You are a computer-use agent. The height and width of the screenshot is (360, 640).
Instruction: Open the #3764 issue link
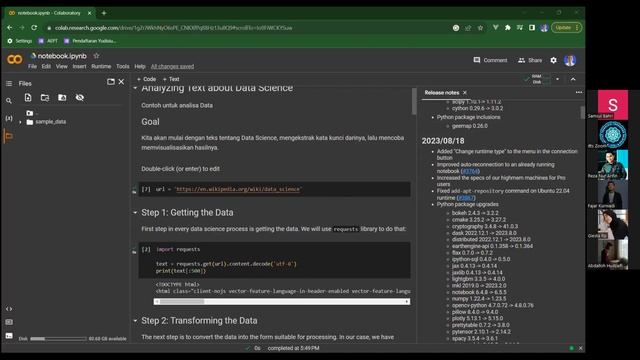coord(470,171)
